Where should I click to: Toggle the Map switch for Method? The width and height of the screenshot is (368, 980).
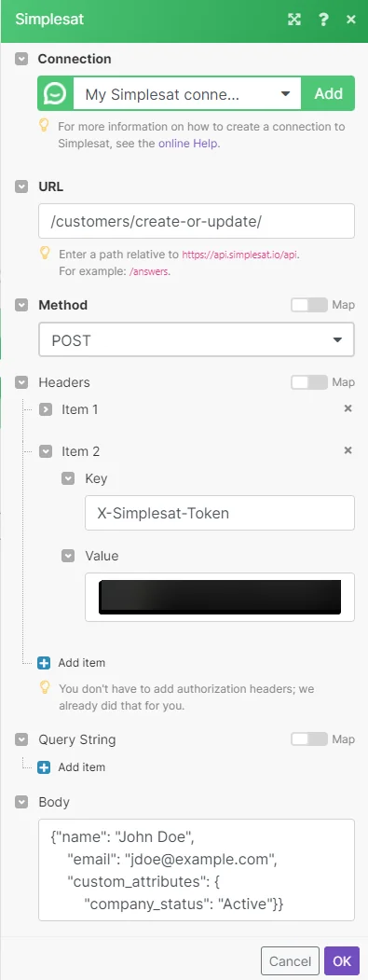[308, 305]
